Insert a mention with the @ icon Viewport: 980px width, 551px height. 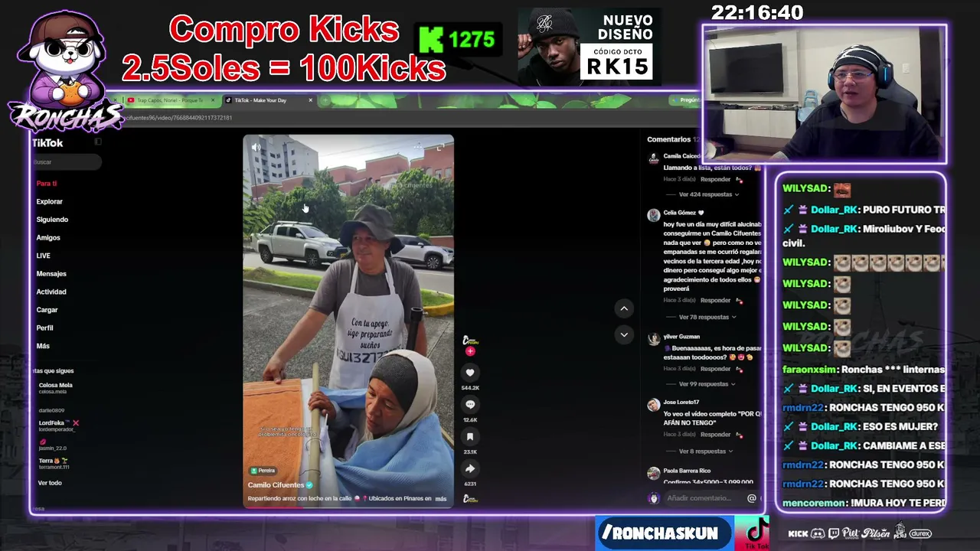[x=751, y=498]
